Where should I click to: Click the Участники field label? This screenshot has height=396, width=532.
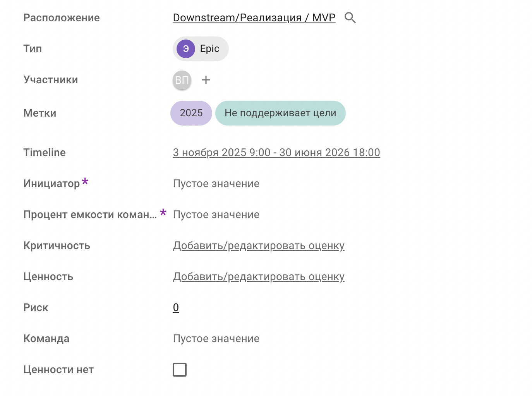coord(51,80)
